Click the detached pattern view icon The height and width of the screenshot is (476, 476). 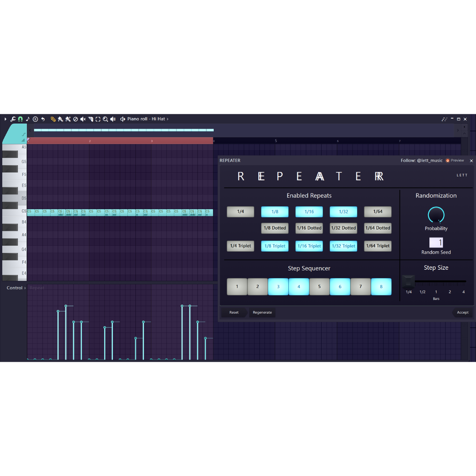pos(444,119)
